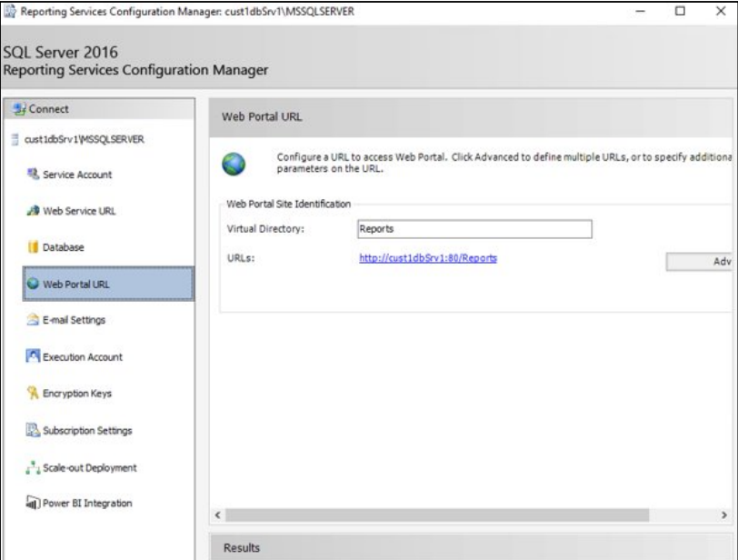The height and width of the screenshot is (560, 738).
Task: Click the Results panel header
Action: tap(471, 547)
